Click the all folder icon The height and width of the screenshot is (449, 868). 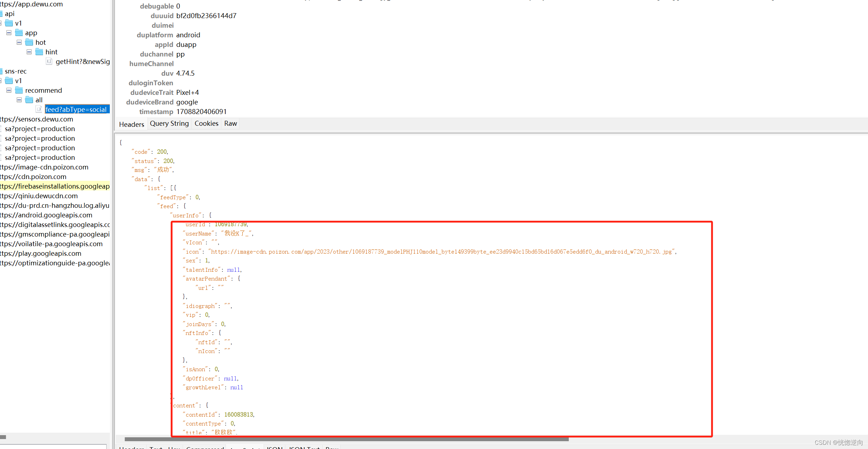(x=29, y=100)
